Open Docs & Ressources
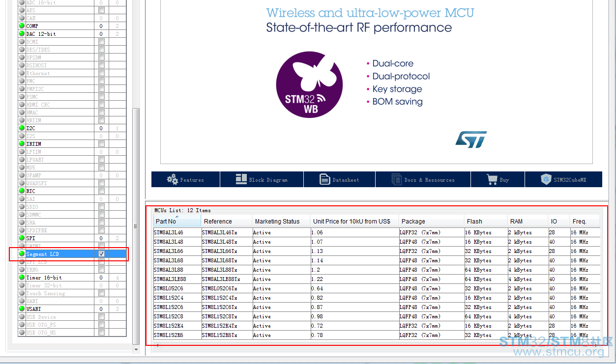The image size is (616, 364). tap(423, 179)
